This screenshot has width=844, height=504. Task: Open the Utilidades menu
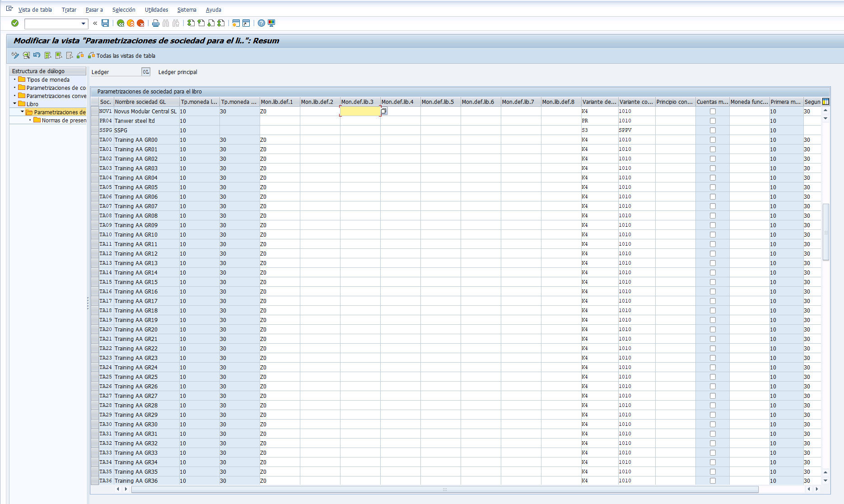(x=156, y=9)
